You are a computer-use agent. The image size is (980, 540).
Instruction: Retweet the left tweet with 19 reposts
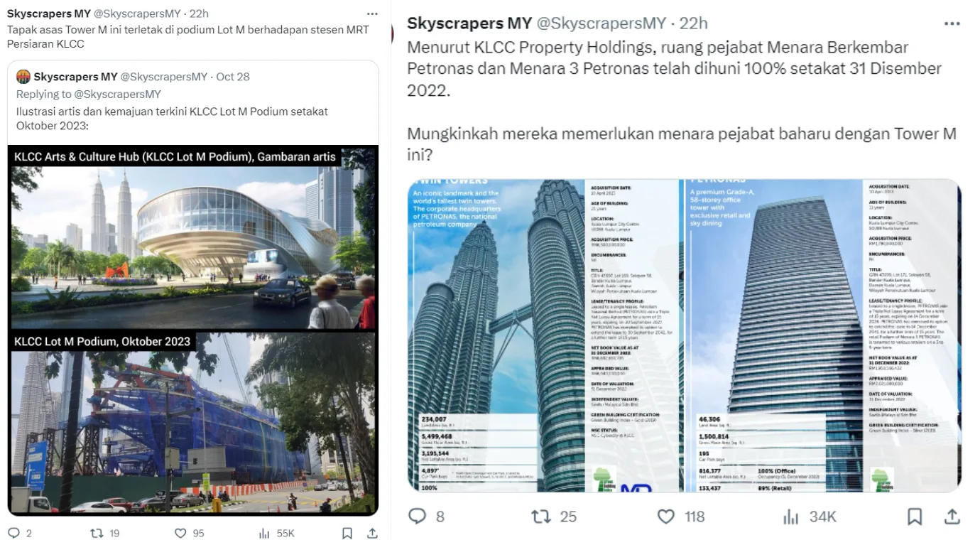(104, 533)
